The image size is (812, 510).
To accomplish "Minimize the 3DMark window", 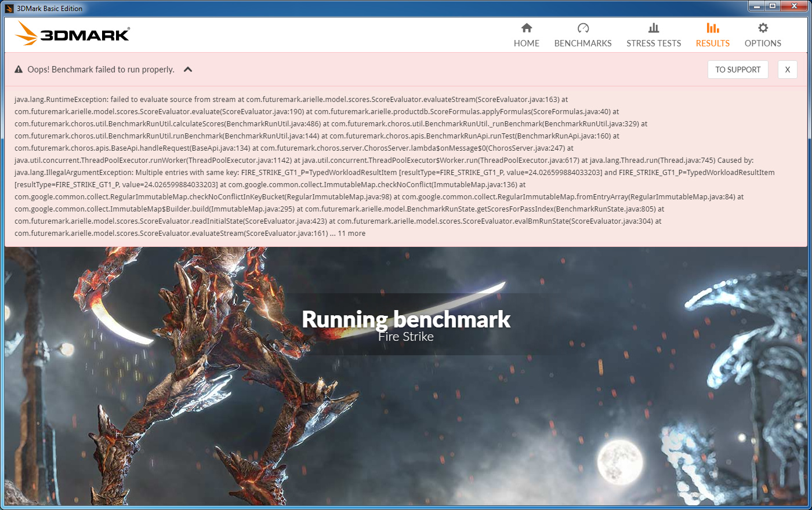I will click(756, 6).
